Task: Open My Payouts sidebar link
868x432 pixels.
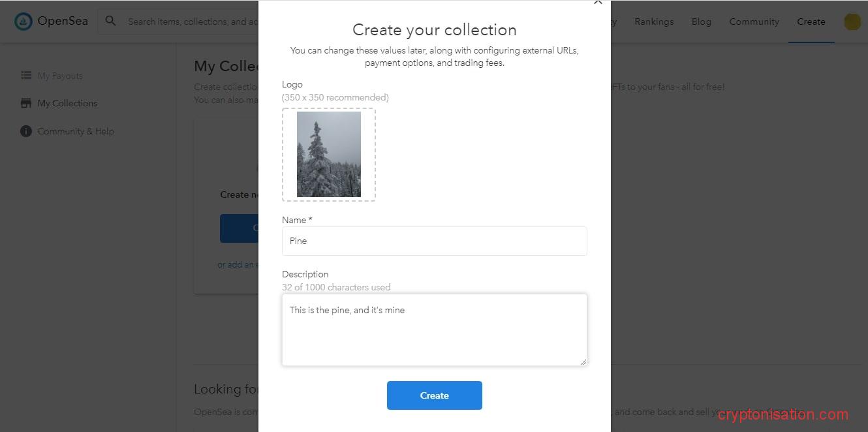Action: 60,76
